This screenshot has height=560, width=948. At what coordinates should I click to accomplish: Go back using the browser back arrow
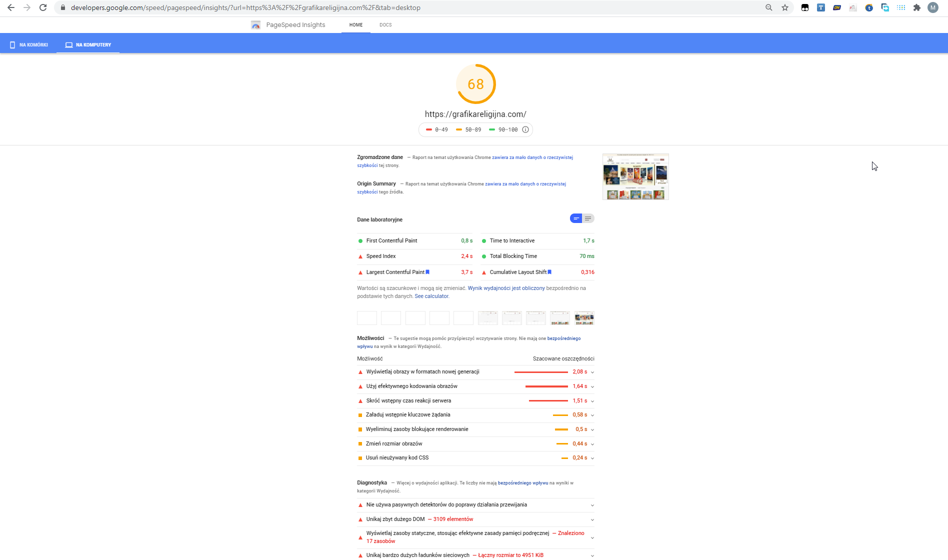tap(11, 7)
